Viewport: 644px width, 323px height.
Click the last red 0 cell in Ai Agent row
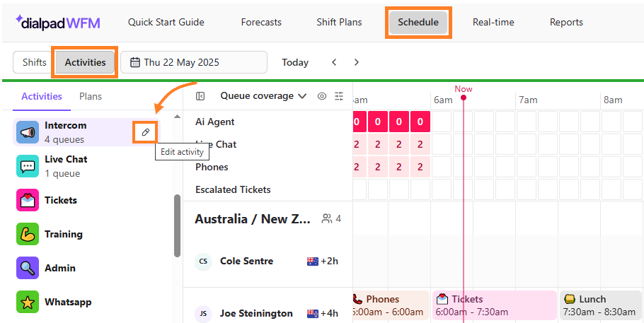click(420, 122)
